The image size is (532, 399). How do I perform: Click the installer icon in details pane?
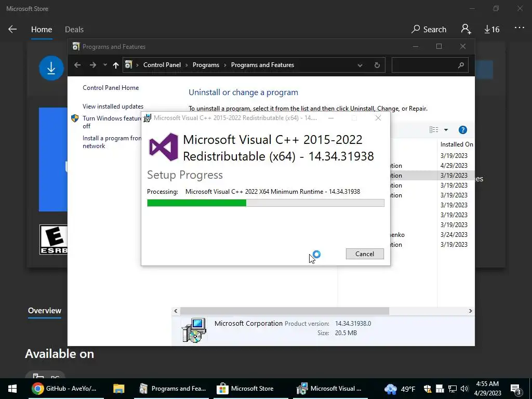[194, 330]
